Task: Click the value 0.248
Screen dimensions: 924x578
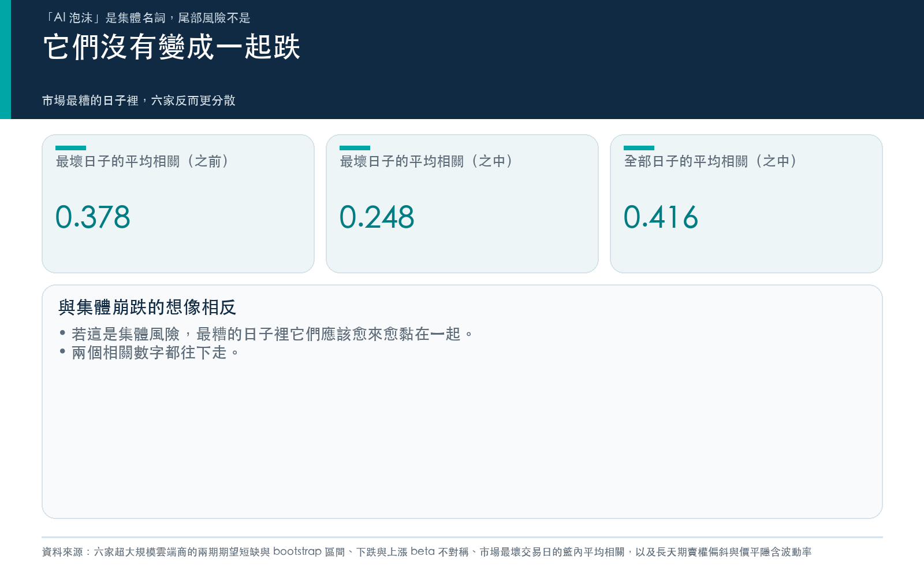Action: tap(377, 217)
